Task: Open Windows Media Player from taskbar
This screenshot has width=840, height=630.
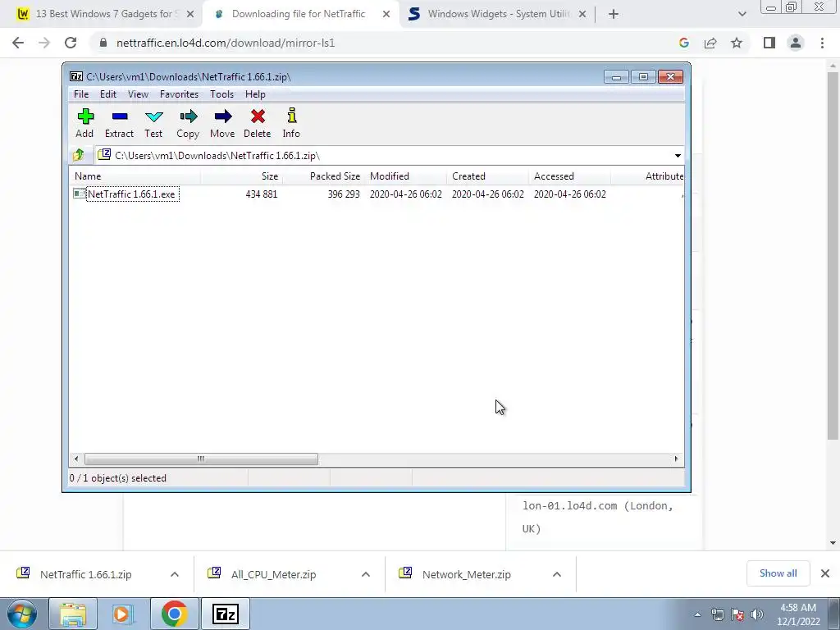Action: click(124, 614)
